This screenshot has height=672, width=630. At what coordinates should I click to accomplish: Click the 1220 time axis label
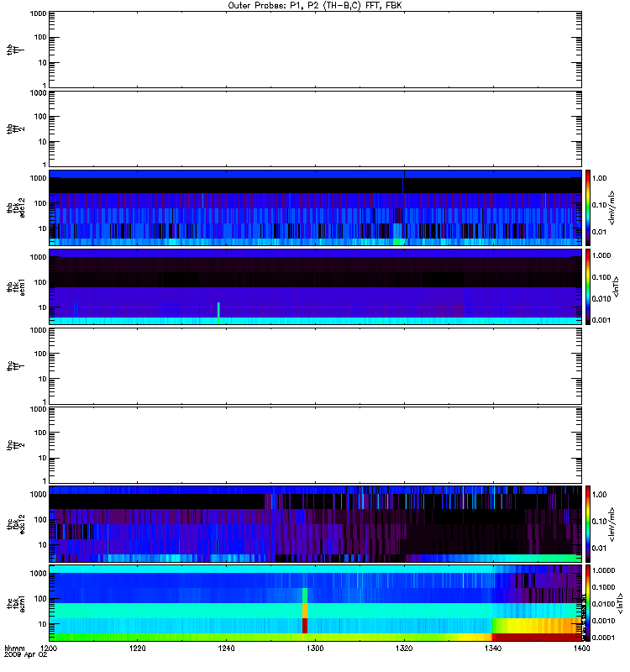(138, 648)
